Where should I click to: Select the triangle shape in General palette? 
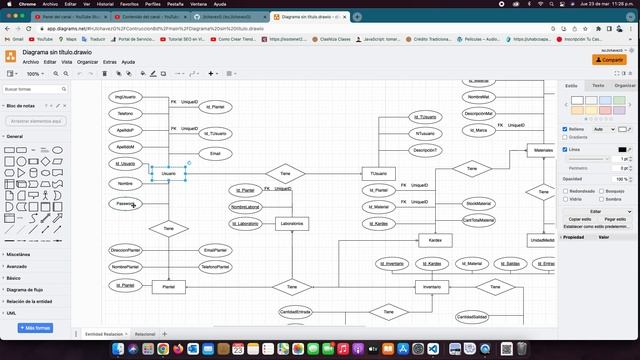pos(21,173)
